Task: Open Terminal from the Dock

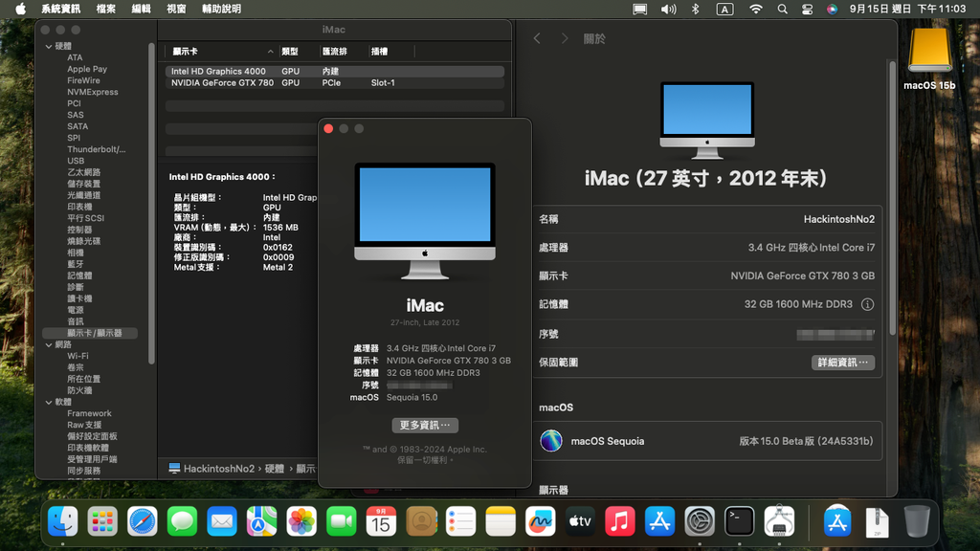Action: click(740, 521)
